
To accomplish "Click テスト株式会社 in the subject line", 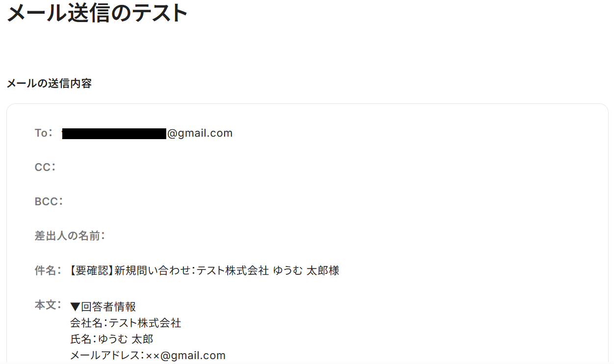I will 232,270.
